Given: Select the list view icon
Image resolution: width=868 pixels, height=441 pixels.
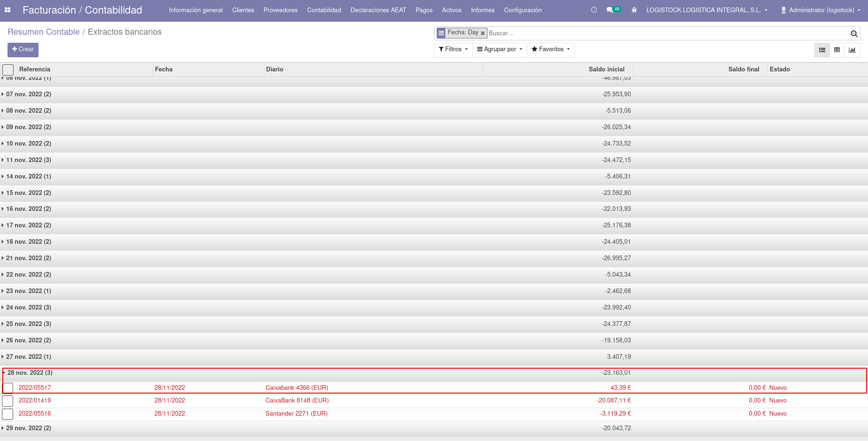Looking at the screenshot, I should coord(822,50).
